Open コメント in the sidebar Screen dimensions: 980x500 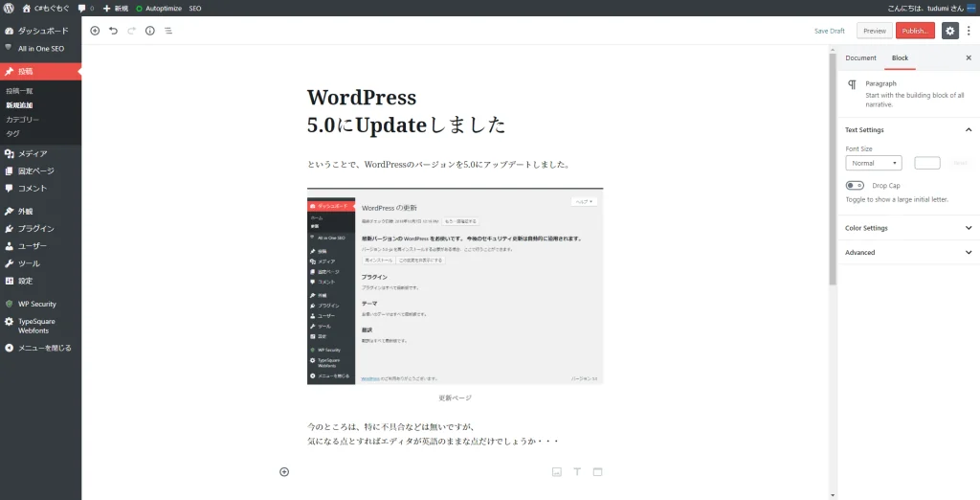click(40, 188)
